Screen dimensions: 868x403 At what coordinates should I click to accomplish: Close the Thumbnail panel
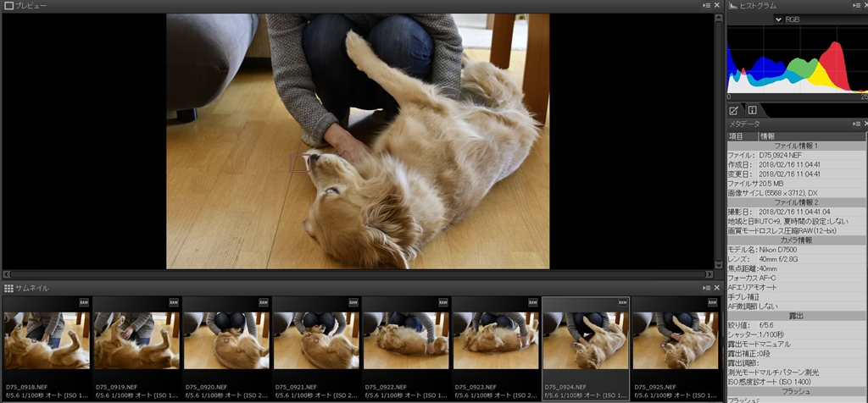click(717, 288)
